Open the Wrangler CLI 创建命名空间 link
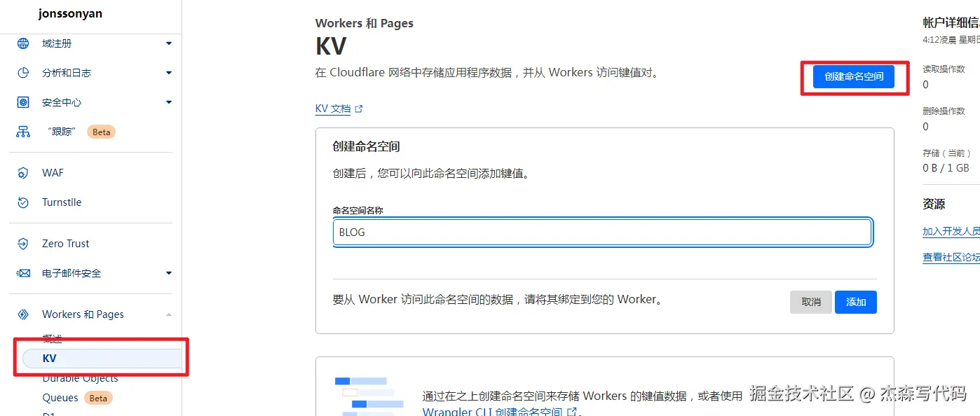The image size is (980, 416). click(x=492, y=412)
